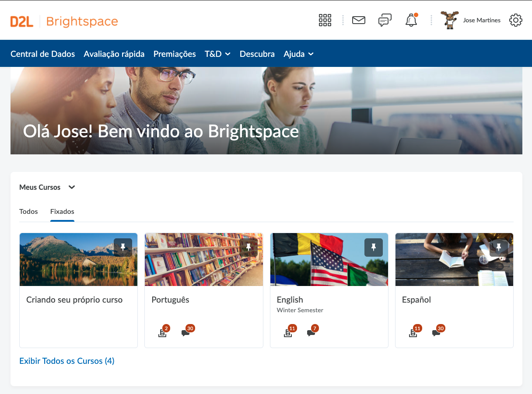
Task: Expand the Meus Cursos widget chevron
Action: click(x=72, y=187)
